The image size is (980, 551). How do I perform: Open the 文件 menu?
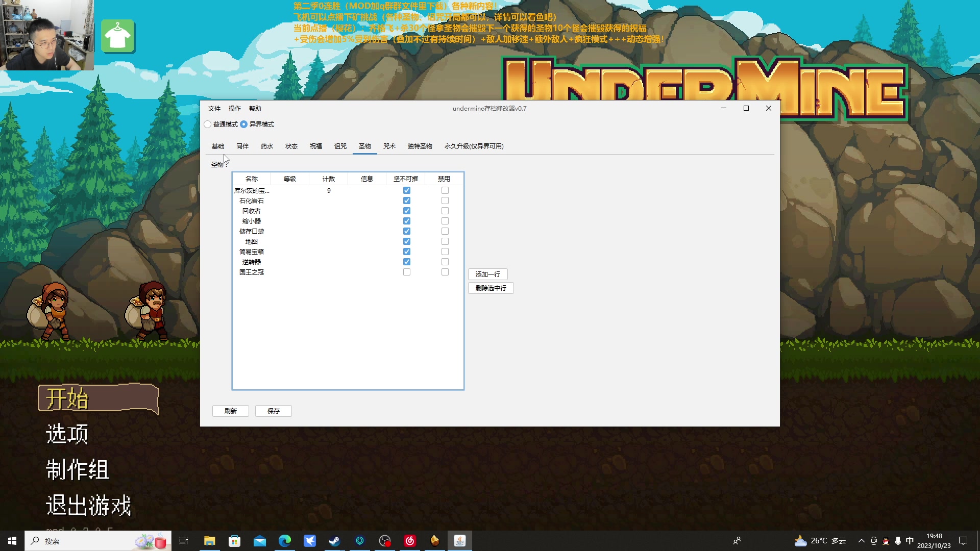pos(214,109)
